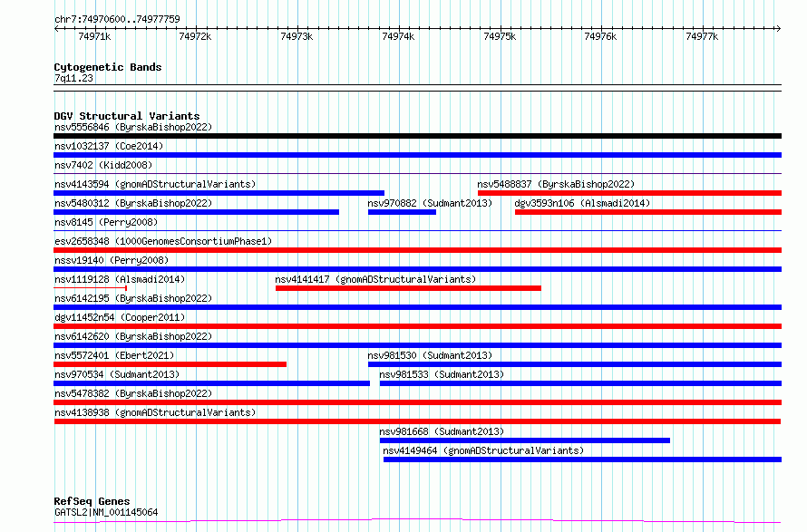The width and height of the screenshot is (807, 532).
Task: Open esv2658348 (1000GenomesConsortiumPhase1) label
Action: click(163, 241)
